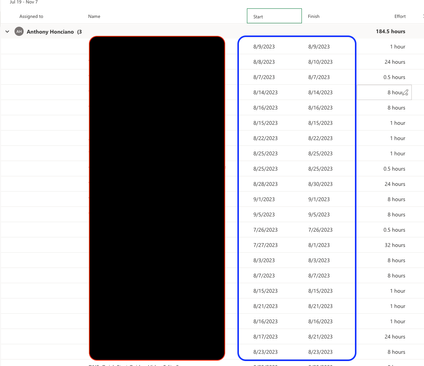Click 8 hours in the 9/5/2023 row
This screenshot has width=424, height=366.
click(396, 215)
